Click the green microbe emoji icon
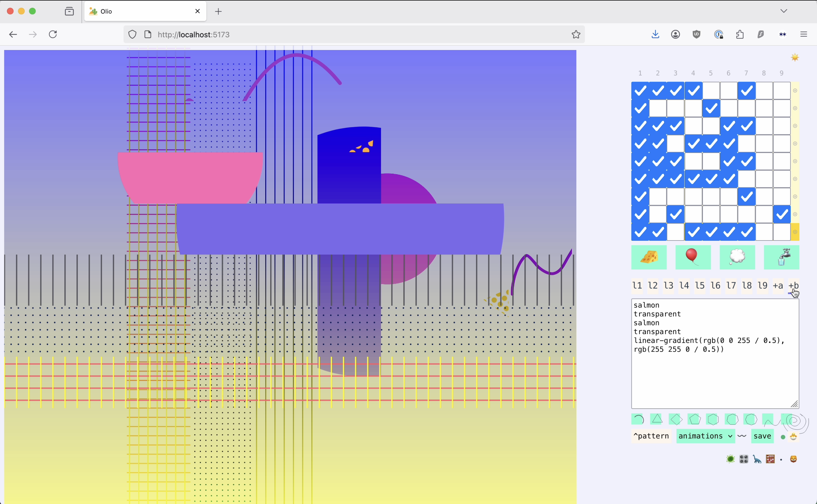 [730, 459]
